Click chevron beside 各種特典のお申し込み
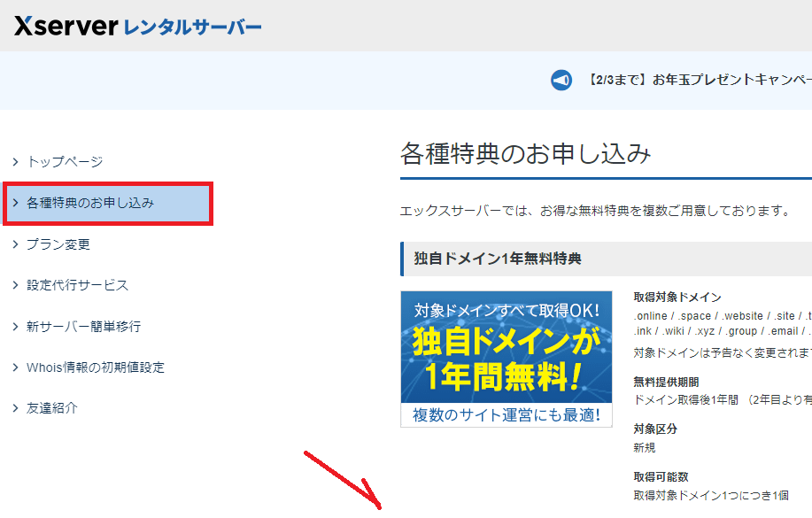The image size is (812, 518). tap(15, 203)
